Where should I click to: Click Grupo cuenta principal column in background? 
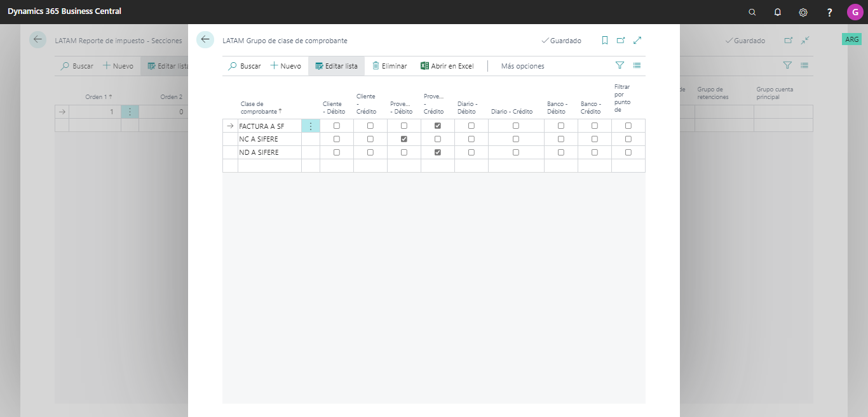coord(775,93)
